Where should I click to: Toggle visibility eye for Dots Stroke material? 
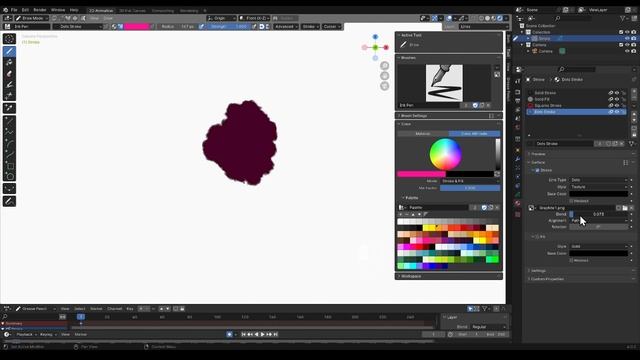pos(617,112)
